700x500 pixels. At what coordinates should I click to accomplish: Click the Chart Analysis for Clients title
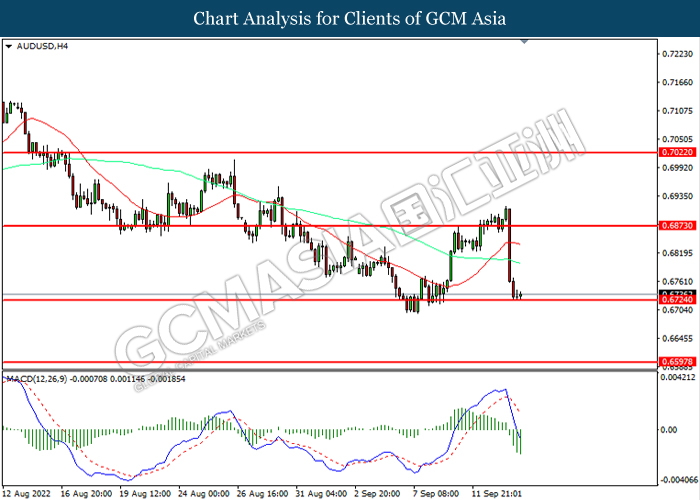350,19
